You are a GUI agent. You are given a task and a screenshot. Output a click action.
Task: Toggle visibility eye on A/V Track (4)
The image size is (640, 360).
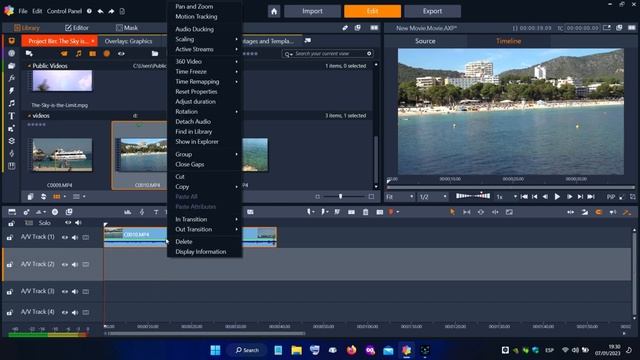65,312
